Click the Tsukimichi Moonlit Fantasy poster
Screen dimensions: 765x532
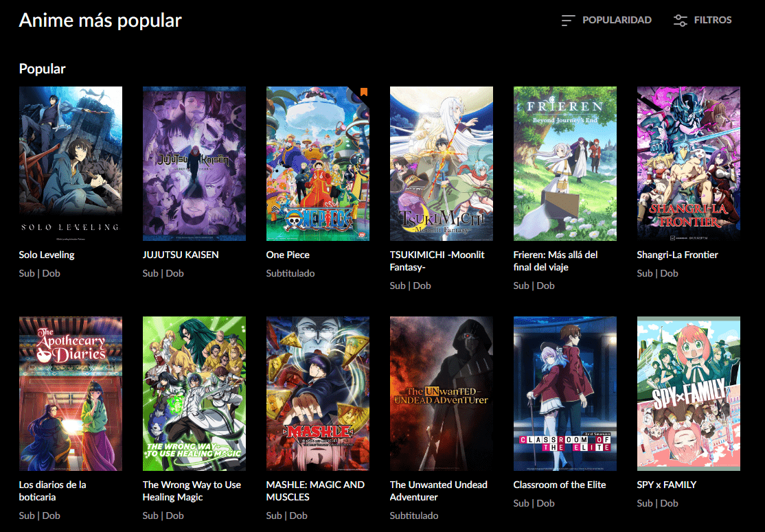coord(442,163)
